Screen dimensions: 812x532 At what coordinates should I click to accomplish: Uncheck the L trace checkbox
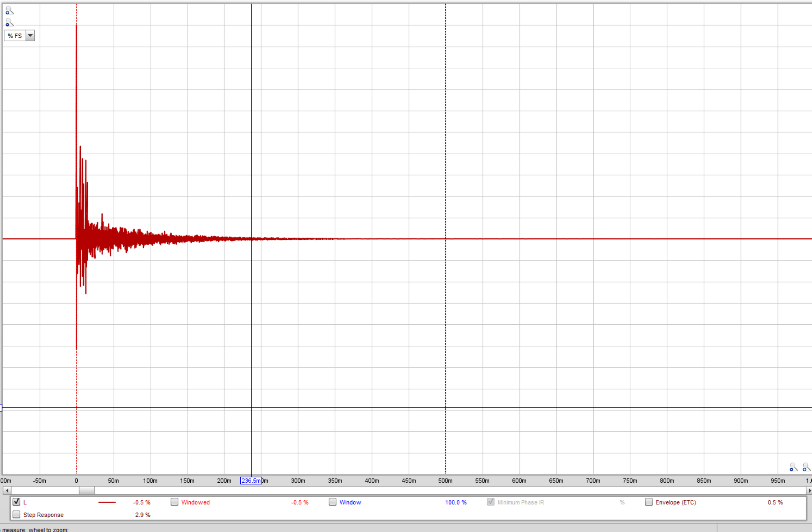click(16, 502)
